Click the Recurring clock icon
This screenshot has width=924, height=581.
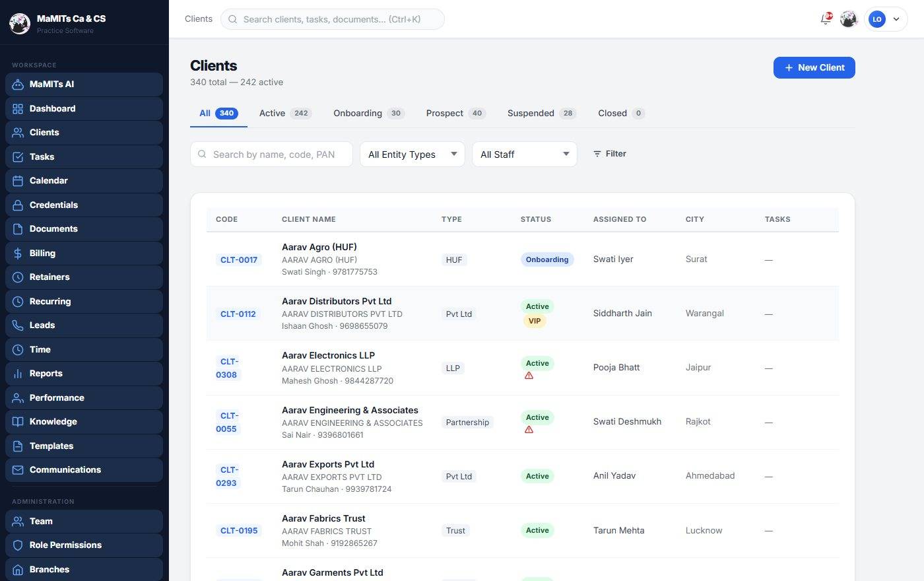[18, 302]
